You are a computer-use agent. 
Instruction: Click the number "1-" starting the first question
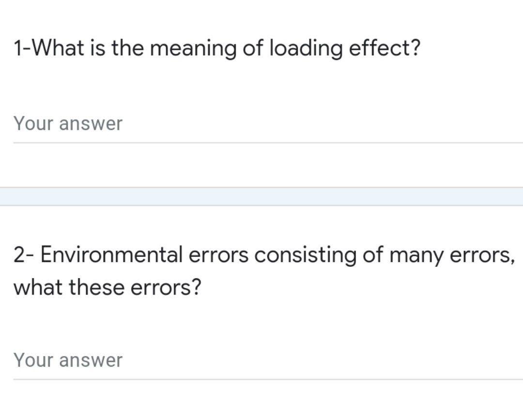[23, 48]
